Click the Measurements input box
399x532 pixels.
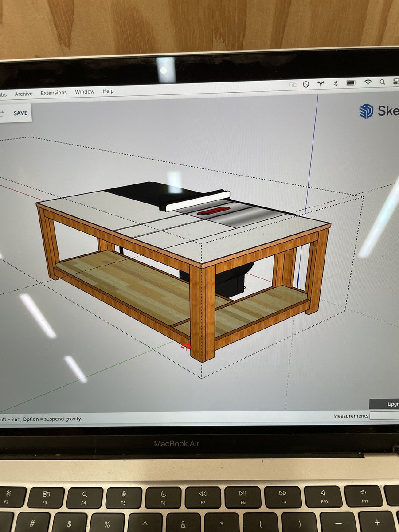coord(384,415)
